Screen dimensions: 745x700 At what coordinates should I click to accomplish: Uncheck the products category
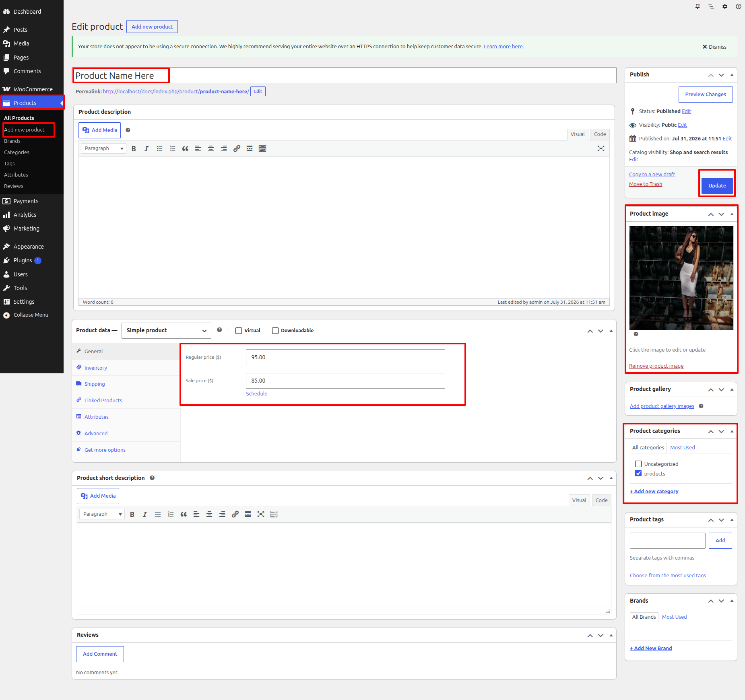point(638,474)
